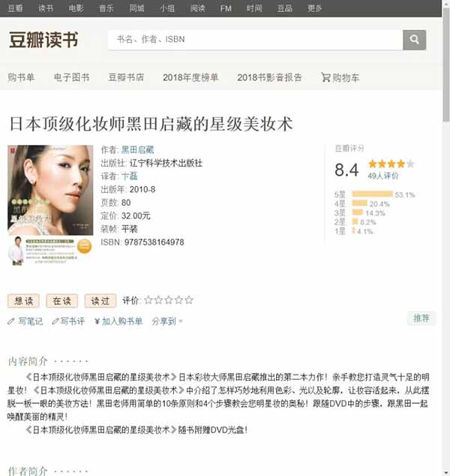The height and width of the screenshot is (476, 450).
Task: Open author link 黑田启藏
Action: pos(138,149)
